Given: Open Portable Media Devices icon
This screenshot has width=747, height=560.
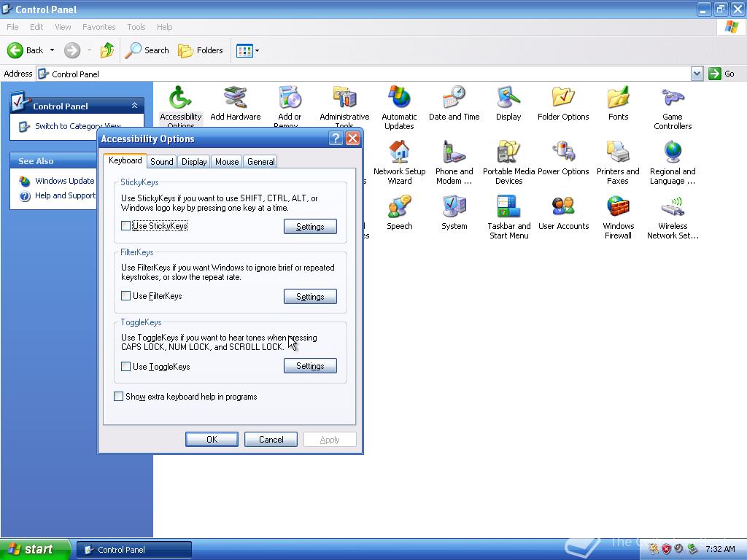Looking at the screenshot, I should [x=508, y=163].
